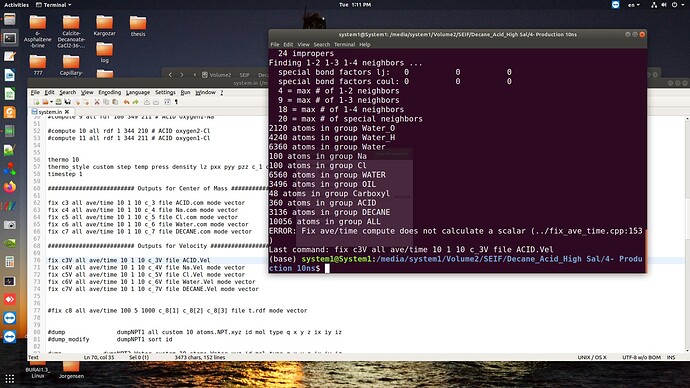Viewport: 690px width, 388px height.
Task: Open orange G application dock icon
Action: [10, 112]
